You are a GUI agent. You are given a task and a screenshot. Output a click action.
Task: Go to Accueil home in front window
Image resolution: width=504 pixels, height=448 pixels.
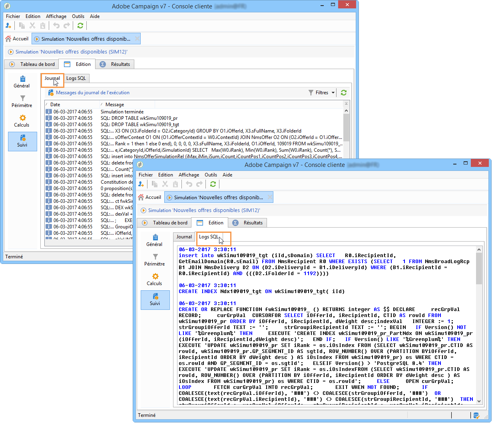149,197
